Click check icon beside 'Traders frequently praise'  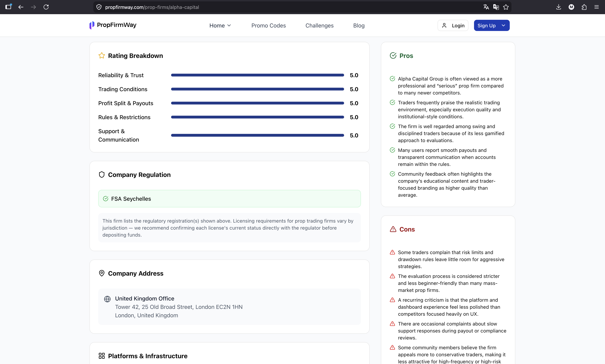tap(392, 102)
